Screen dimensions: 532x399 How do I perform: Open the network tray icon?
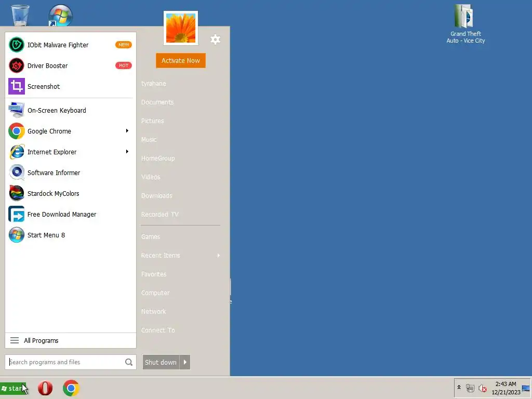pos(470,388)
